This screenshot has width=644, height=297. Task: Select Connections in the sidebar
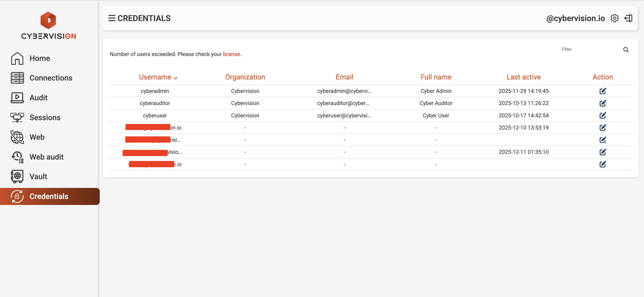(x=51, y=78)
